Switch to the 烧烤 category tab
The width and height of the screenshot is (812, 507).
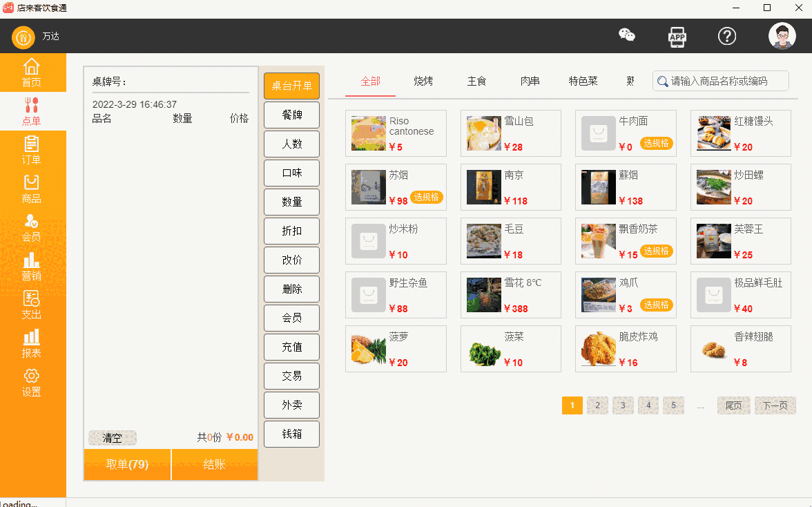coord(423,81)
